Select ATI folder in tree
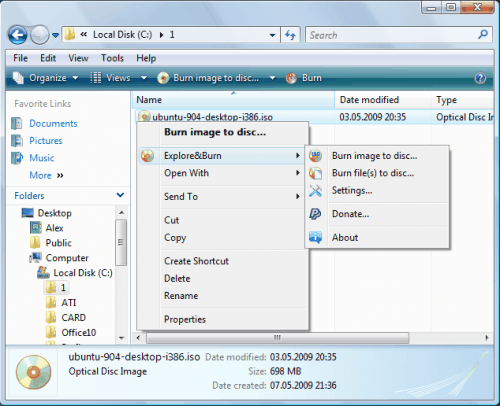The image size is (500, 406). (69, 303)
